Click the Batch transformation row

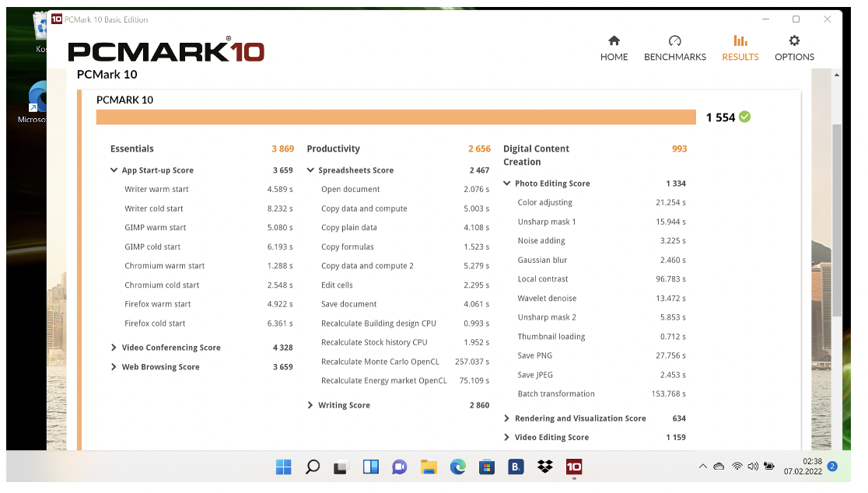pyautogui.click(x=602, y=394)
